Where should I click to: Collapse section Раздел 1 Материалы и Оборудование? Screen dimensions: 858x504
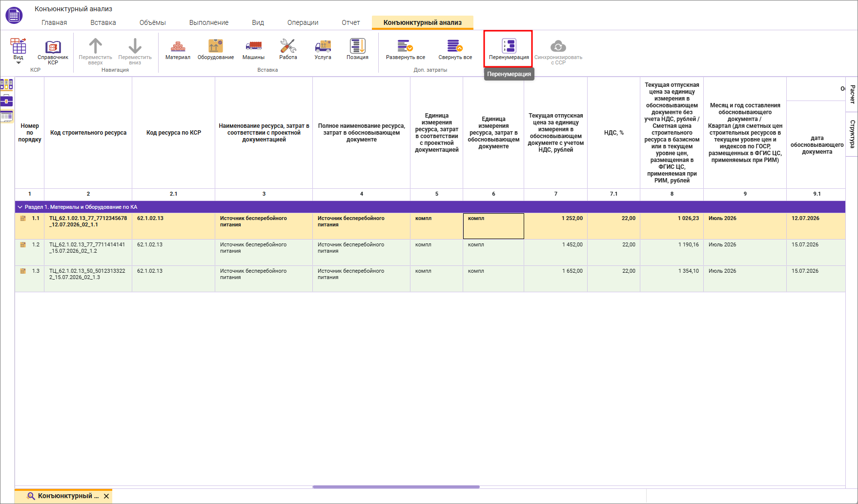point(20,207)
